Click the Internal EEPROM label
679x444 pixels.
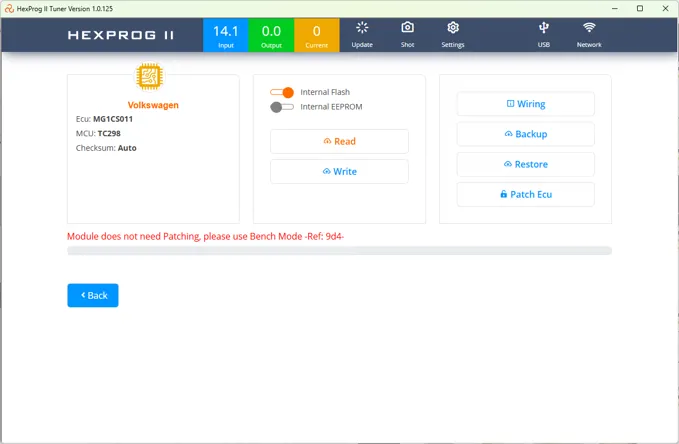[331, 107]
